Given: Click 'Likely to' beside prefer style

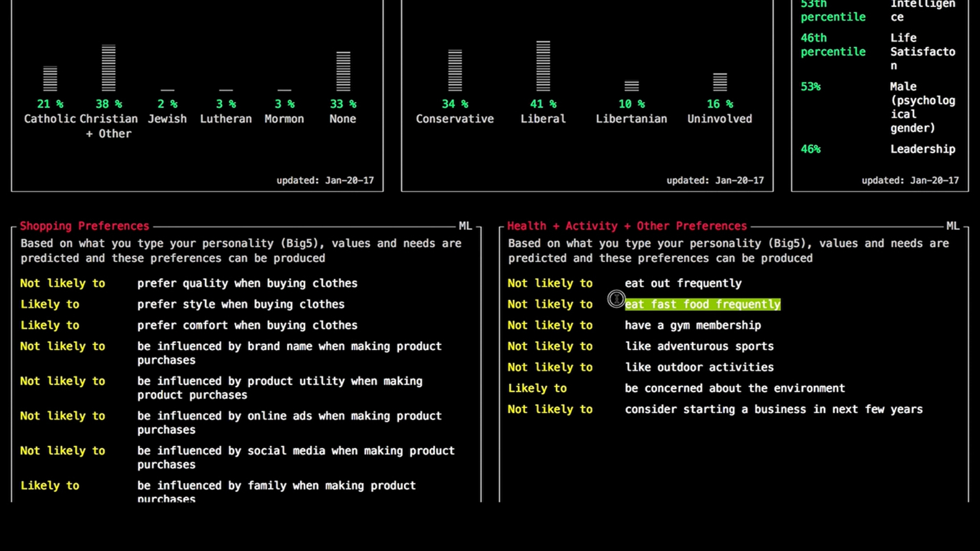Looking at the screenshot, I should (50, 304).
